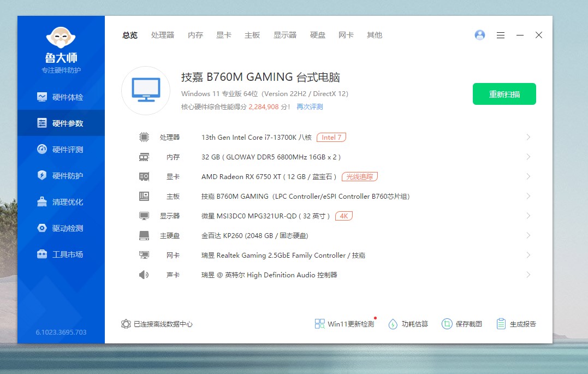
Task: Click the desktop computer monitor image
Action: click(x=146, y=91)
